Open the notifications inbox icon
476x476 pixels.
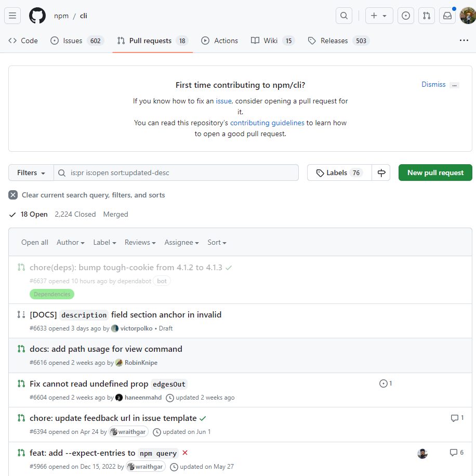coord(447,16)
